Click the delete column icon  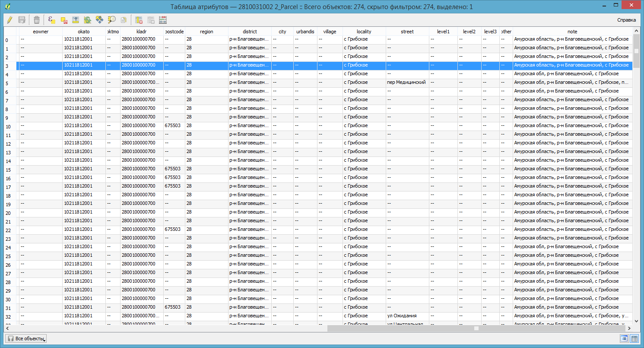point(139,20)
